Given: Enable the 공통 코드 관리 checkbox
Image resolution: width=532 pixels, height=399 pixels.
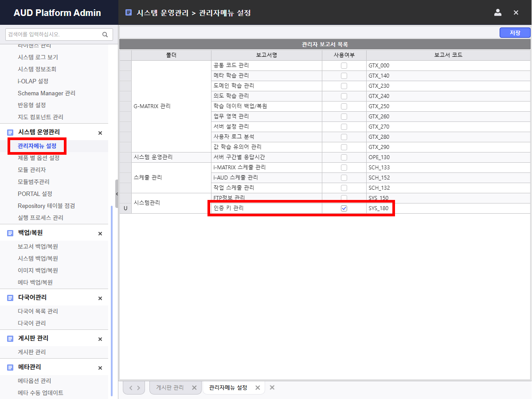Looking at the screenshot, I should (344, 66).
